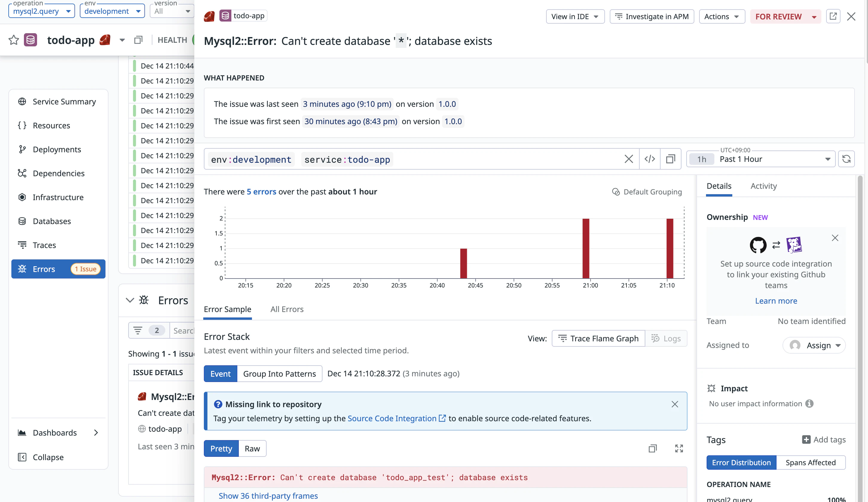Open the 5 errors link
Screen dimensions: 868x502
[x=261, y=192]
